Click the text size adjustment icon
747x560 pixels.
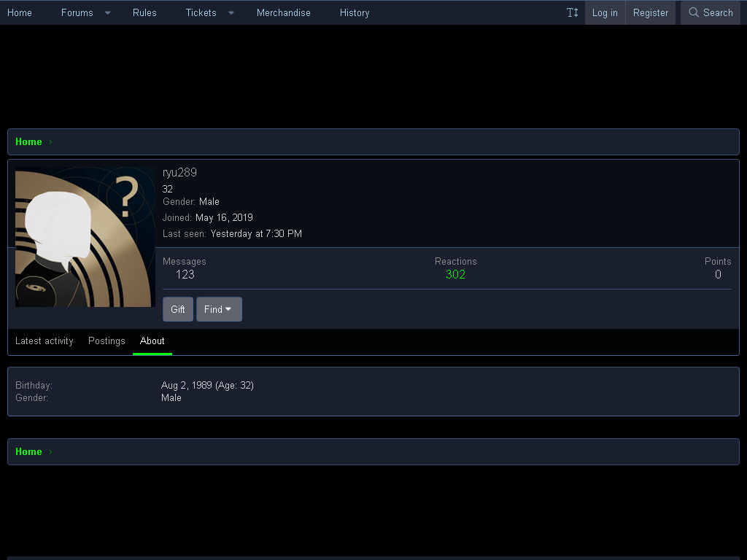(572, 12)
